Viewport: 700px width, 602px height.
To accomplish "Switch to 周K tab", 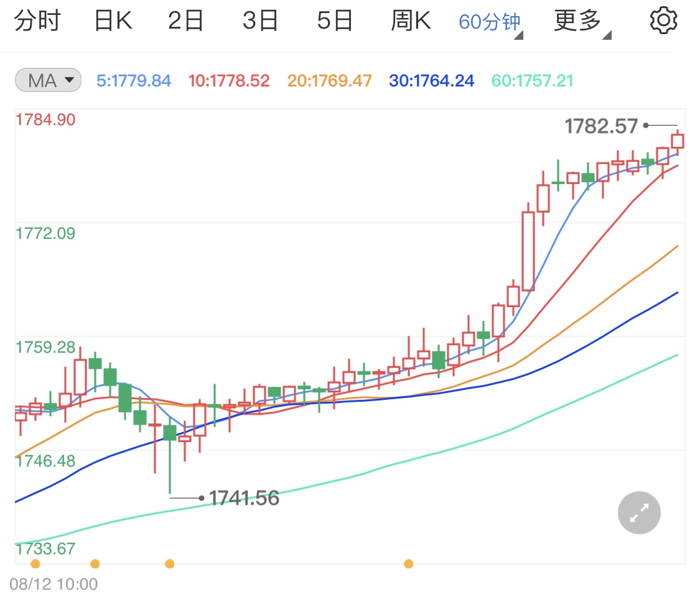I will pyautogui.click(x=411, y=21).
